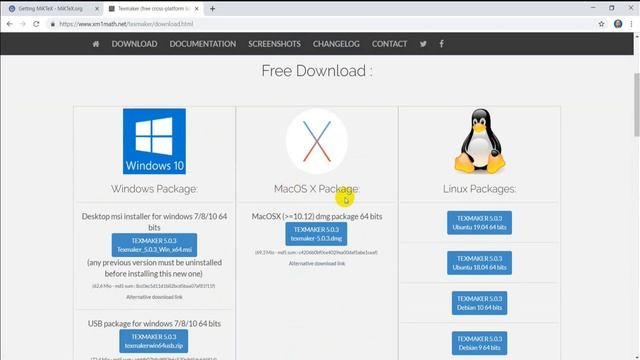Close the Getting MiKTeX tab
The height and width of the screenshot is (360, 640).
point(97,9)
